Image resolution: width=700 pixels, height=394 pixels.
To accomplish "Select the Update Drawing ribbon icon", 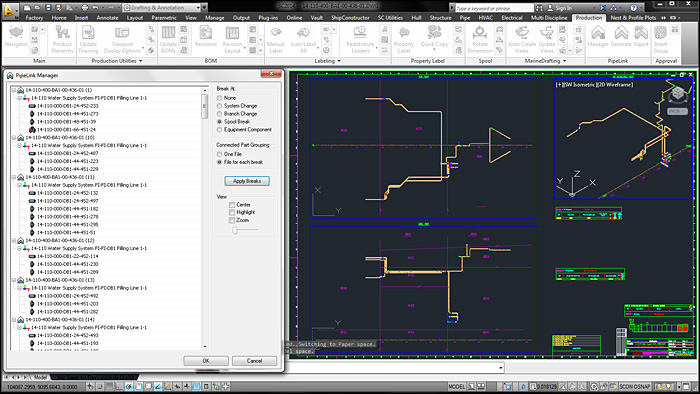I will pyautogui.click(x=88, y=39).
